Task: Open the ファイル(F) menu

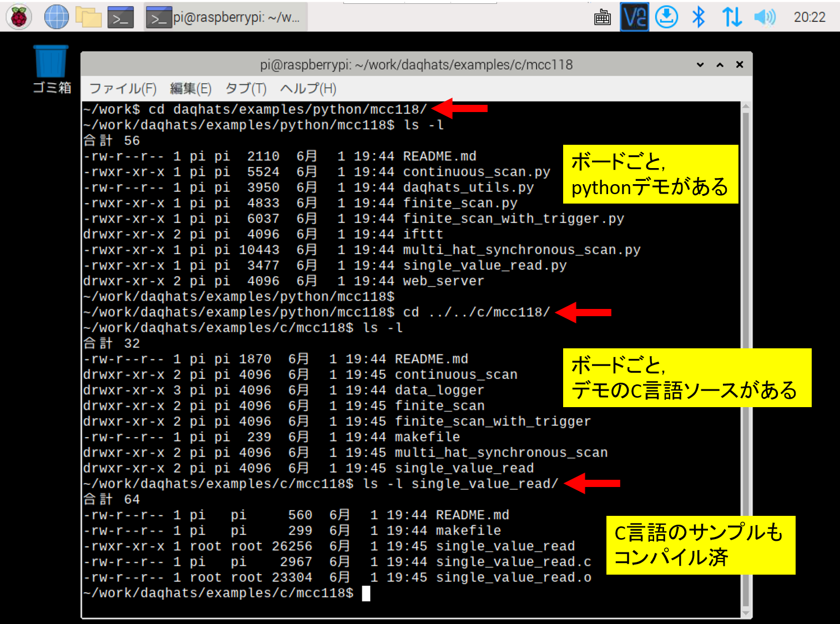Action: (x=123, y=89)
